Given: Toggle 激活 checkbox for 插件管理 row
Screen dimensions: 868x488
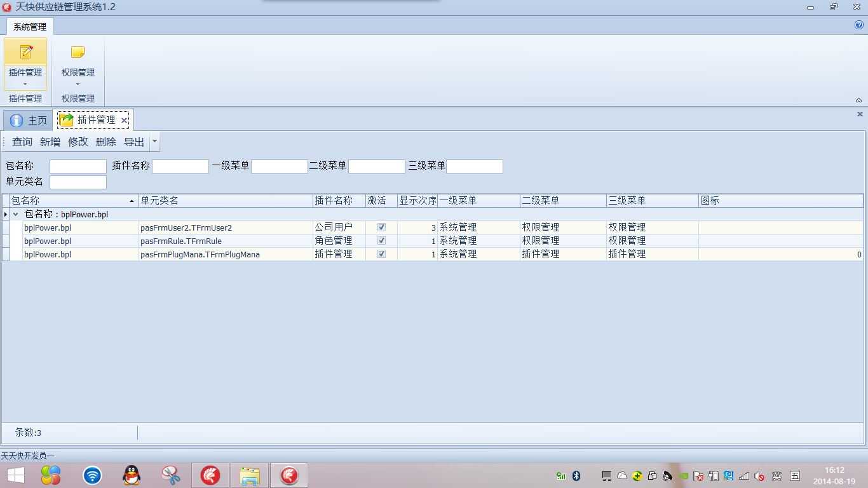Looking at the screenshot, I should (x=381, y=254).
